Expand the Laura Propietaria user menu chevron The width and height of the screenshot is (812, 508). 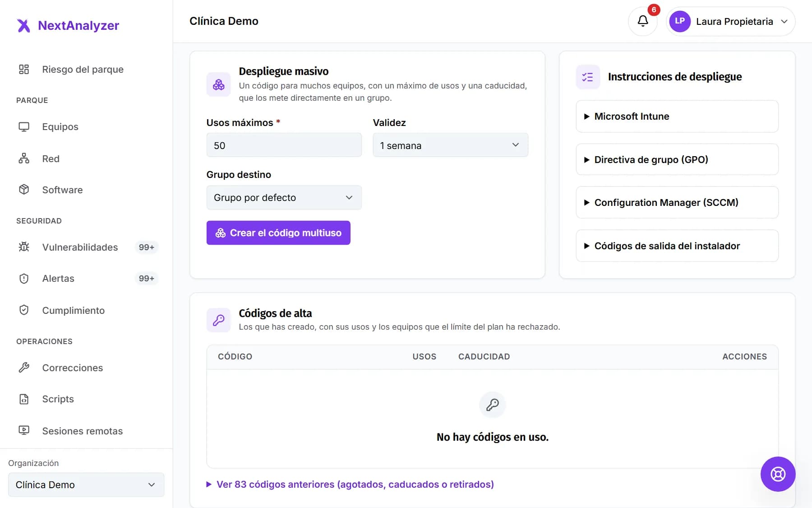784,21
